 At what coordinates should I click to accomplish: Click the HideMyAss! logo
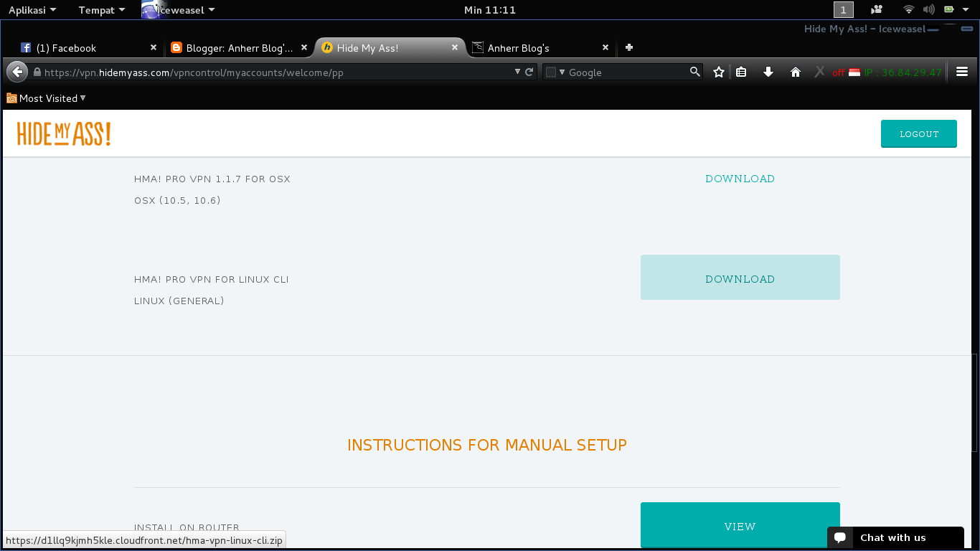pos(64,133)
